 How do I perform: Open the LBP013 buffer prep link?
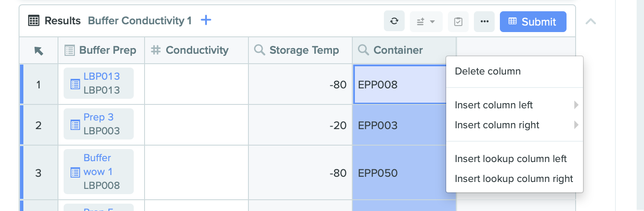point(101,76)
